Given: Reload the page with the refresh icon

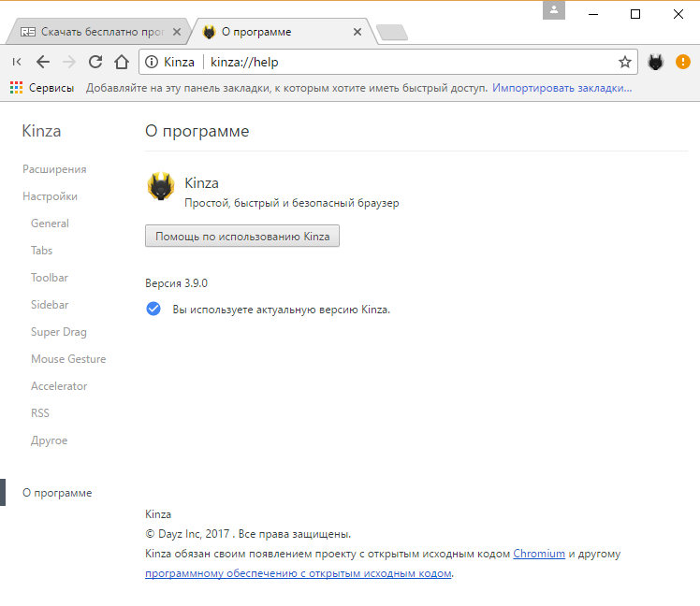Looking at the screenshot, I should tap(95, 63).
